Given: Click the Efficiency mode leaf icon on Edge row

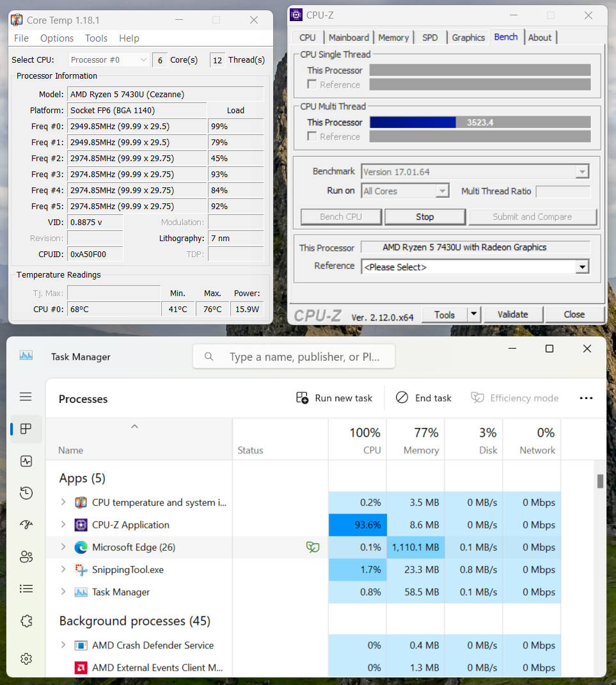Looking at the screenshot, I should pos(313,546).
